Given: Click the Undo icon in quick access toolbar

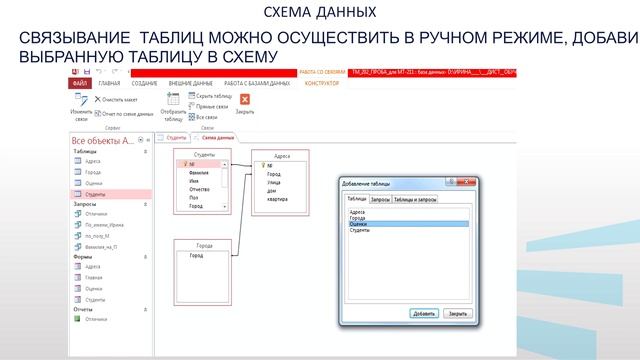Looking at the screenshot, I should point(99,72).
